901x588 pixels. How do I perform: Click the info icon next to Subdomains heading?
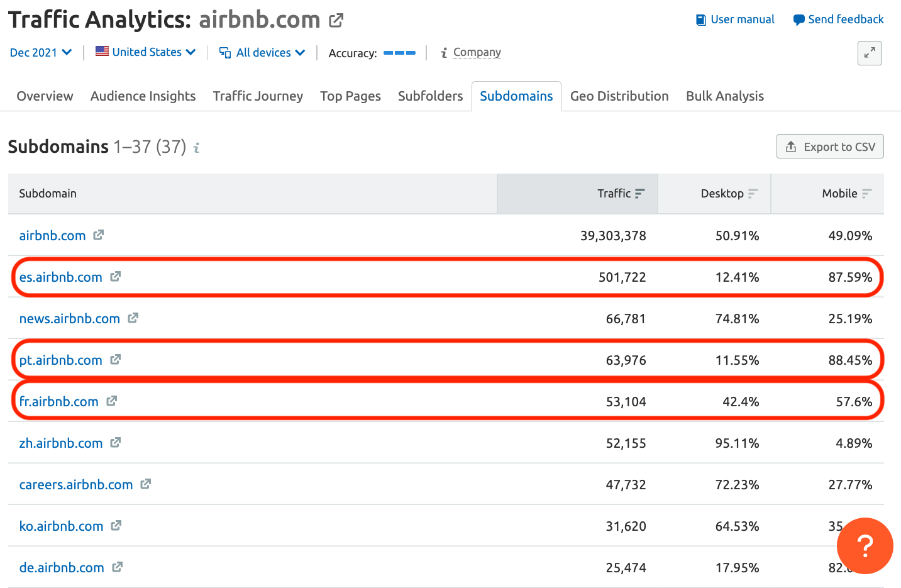[x=196, y=148]
